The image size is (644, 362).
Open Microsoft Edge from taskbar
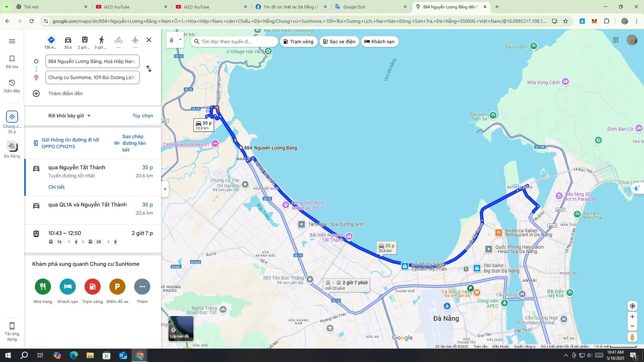(74, 355)
